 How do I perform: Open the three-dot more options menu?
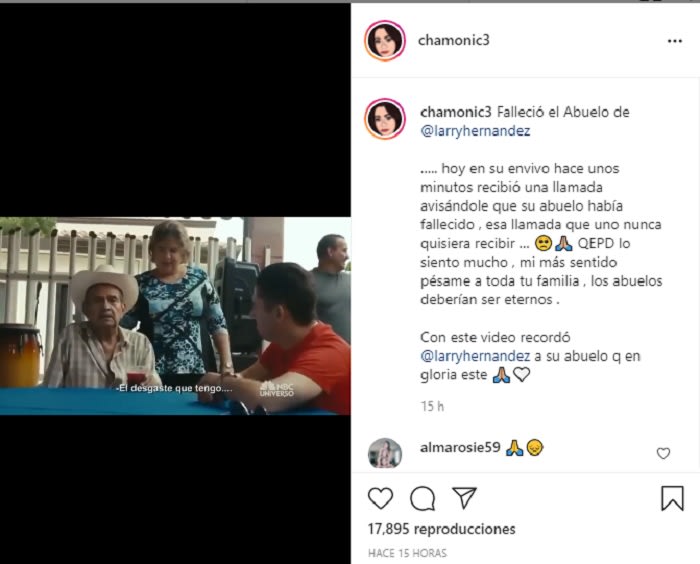click(675, 41)
